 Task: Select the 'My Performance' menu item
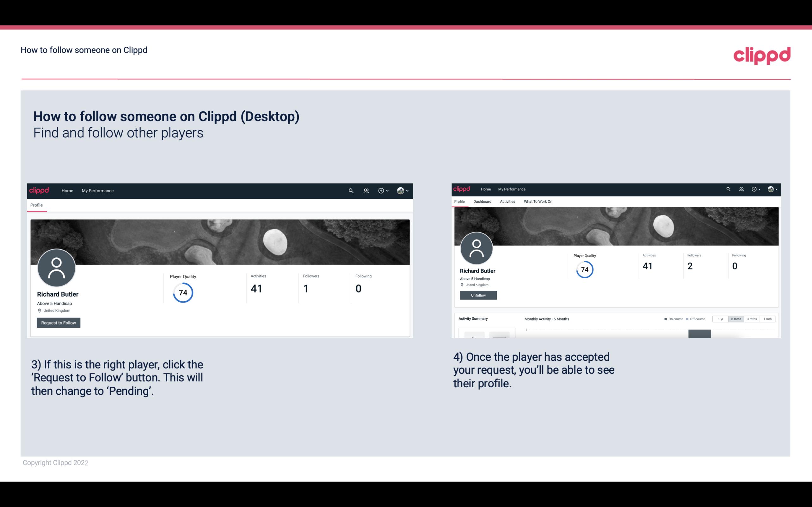pos(98,190)
